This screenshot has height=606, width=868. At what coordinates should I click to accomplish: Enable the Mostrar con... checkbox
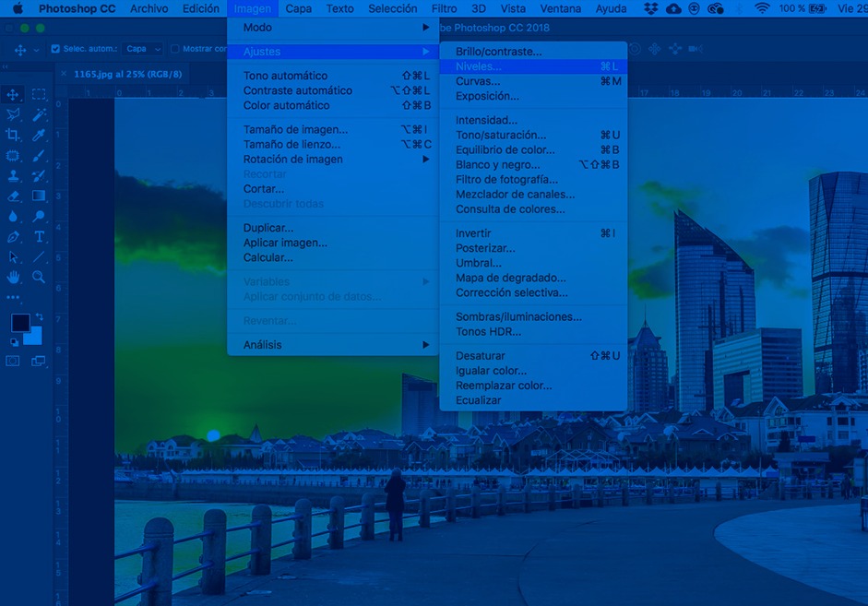[x=175, y=49]
